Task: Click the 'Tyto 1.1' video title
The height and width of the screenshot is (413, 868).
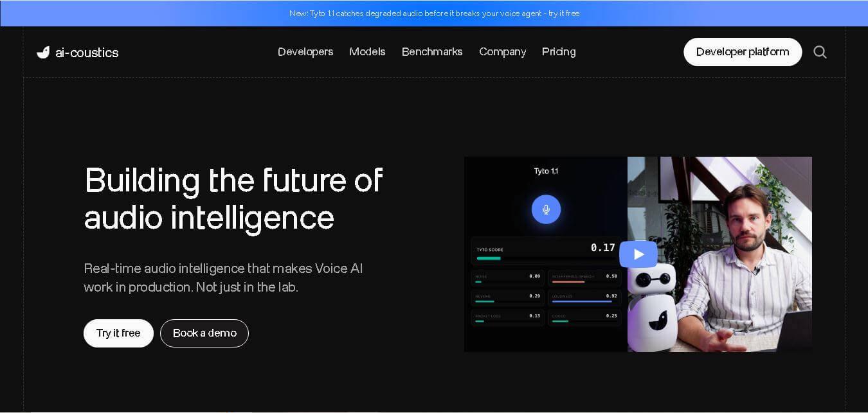Action: (x=546, y=171)
